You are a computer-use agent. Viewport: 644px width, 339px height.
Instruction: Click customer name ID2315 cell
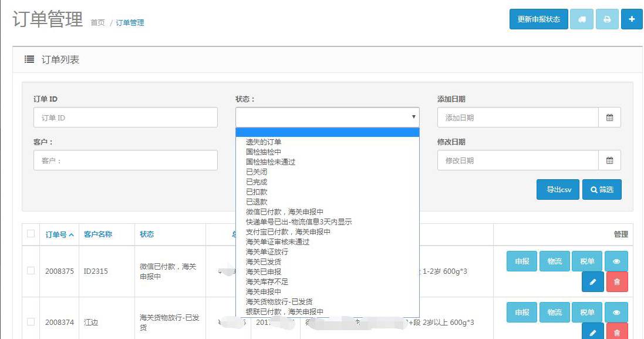tap(96, 271)
